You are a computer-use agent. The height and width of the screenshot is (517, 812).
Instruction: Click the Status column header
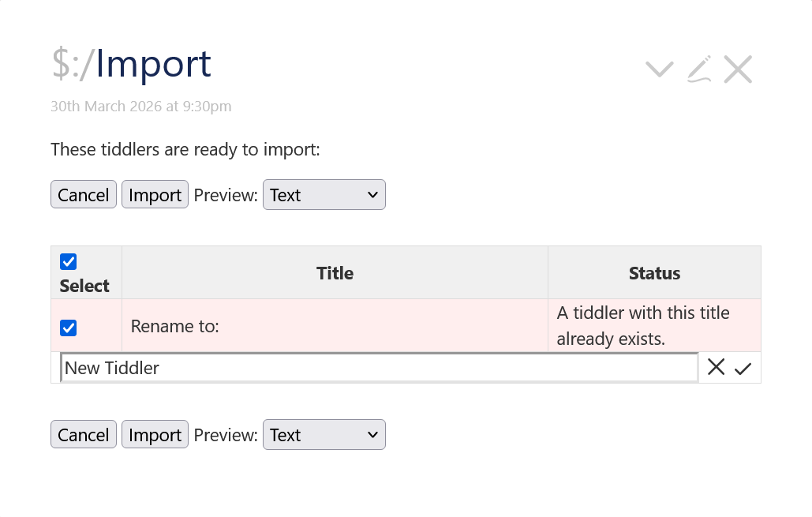(x=654, y=273)
